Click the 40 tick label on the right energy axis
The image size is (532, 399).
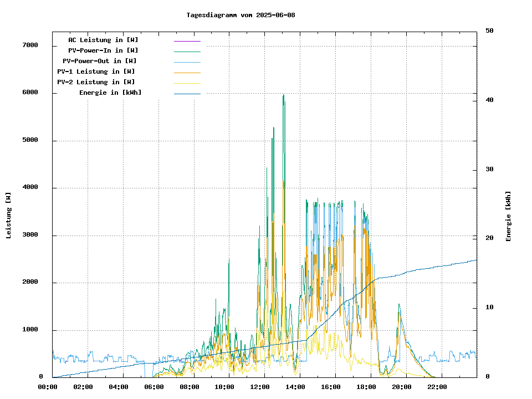coord(489,100)
